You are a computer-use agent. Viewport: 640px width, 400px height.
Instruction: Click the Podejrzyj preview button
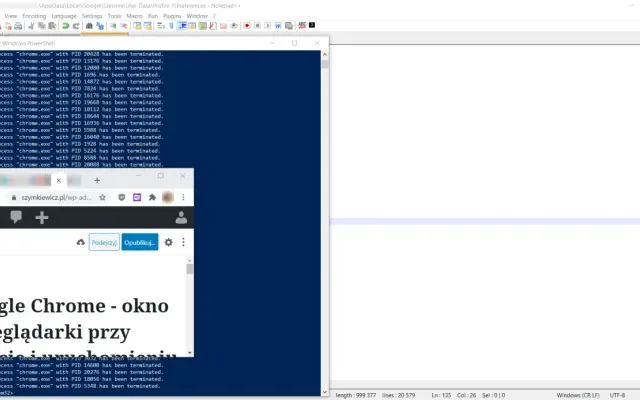point(104,242)
